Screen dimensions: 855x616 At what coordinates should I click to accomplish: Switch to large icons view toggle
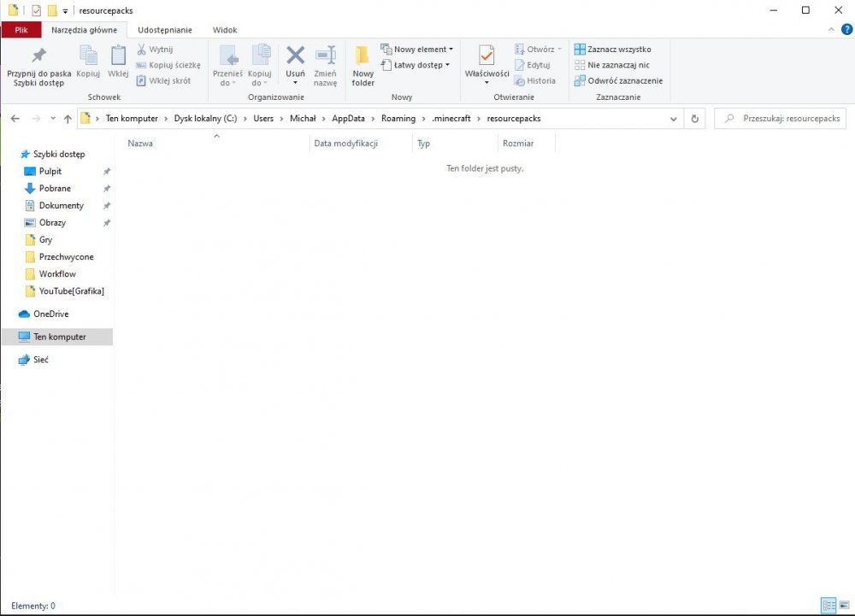coord(843,605)
